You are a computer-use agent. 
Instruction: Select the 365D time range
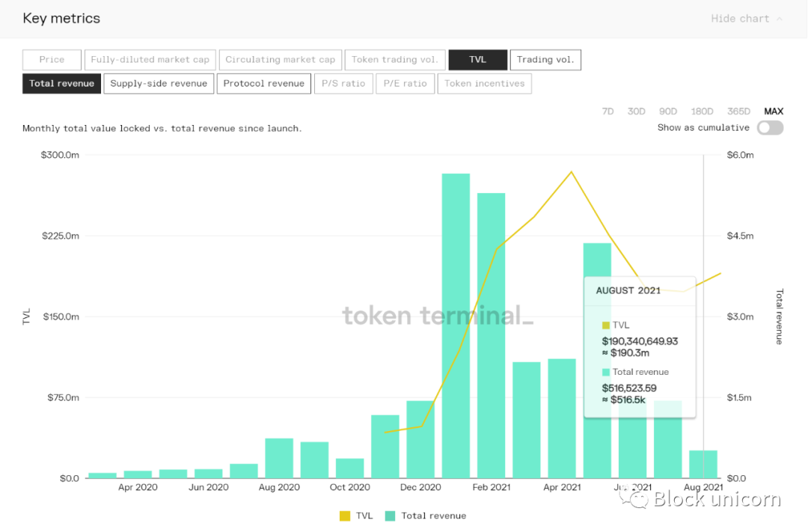(x=738, y=111)
